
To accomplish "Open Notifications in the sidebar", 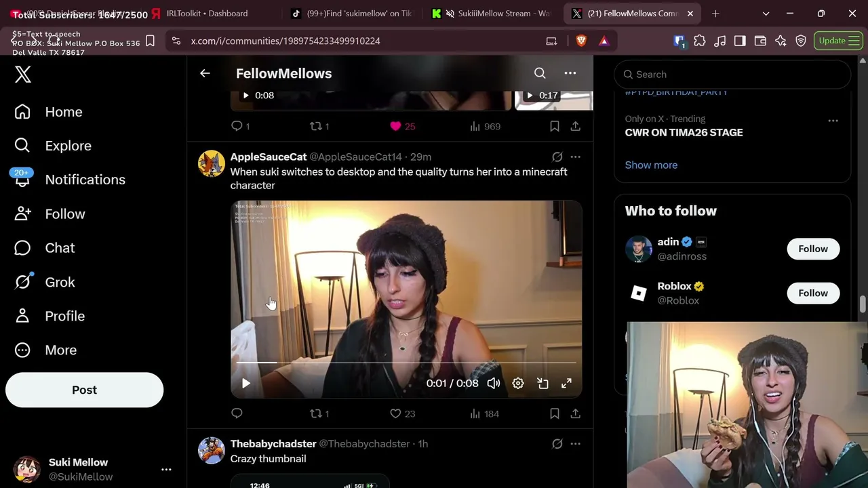I will click(x=70, y=180).
